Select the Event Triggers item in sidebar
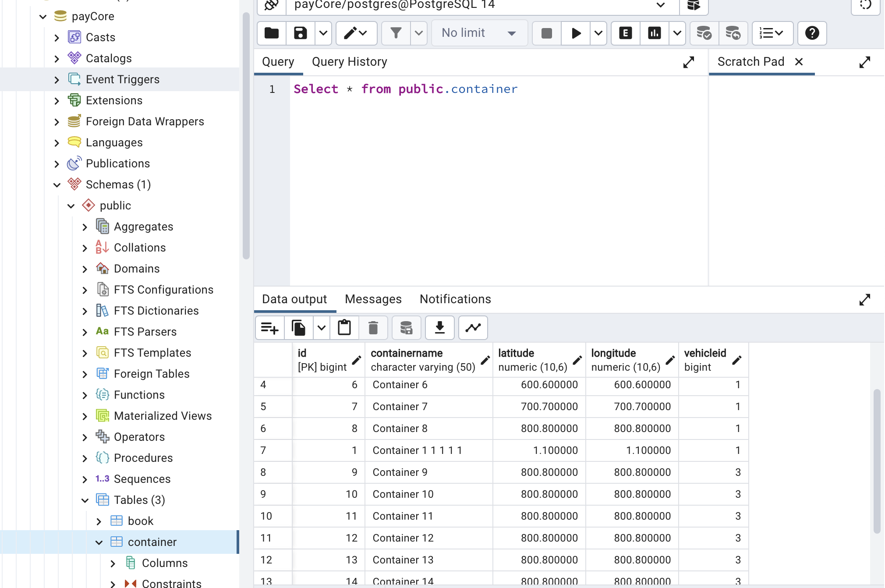 pyautogui.click(x=123, y=79)
